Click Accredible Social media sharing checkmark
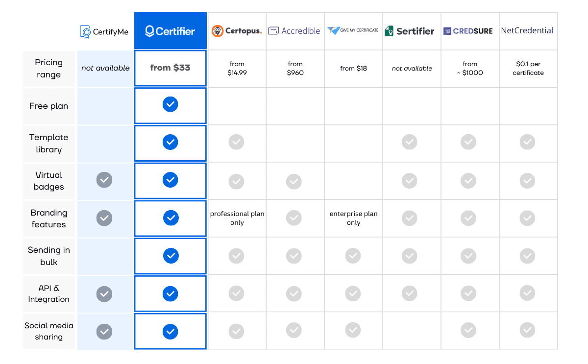 [294, 330]
